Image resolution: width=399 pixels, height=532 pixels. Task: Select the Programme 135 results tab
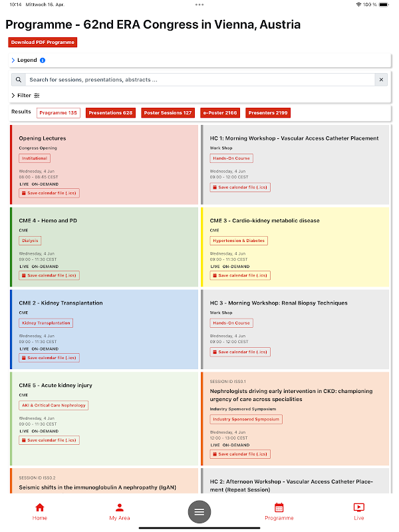click(x=59, y=113)
